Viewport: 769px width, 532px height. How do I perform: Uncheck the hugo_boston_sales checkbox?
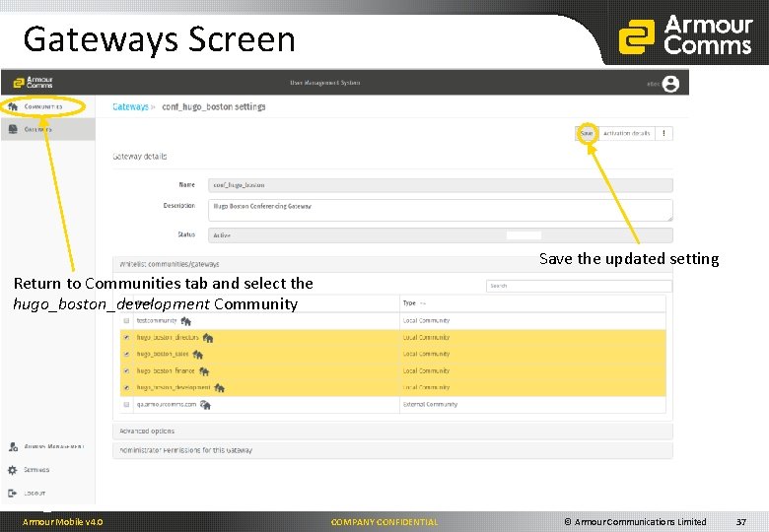coord(126,355)
